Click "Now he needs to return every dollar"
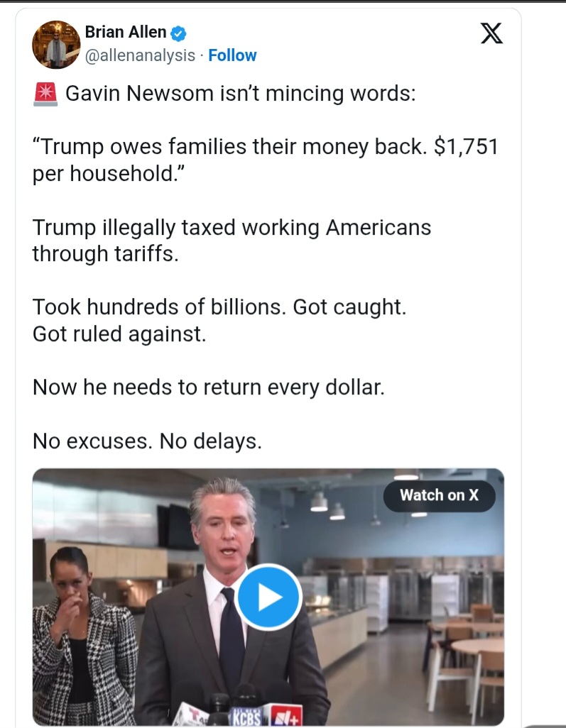 point(208,387)
